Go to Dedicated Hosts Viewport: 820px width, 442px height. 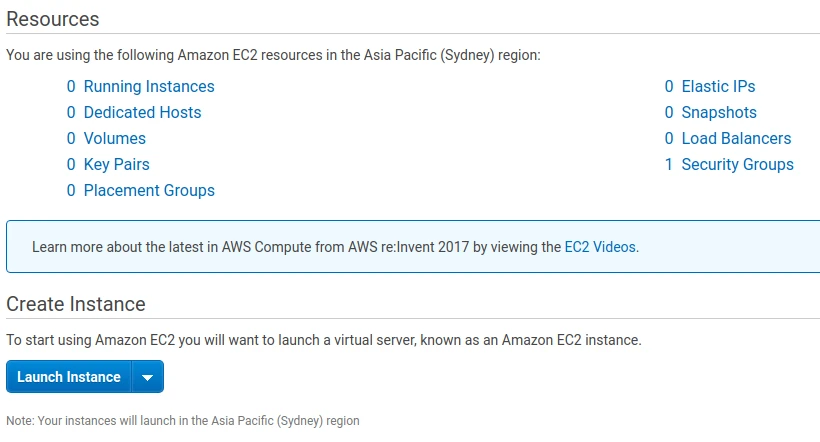pyautogui.click(x=142, y=112)
